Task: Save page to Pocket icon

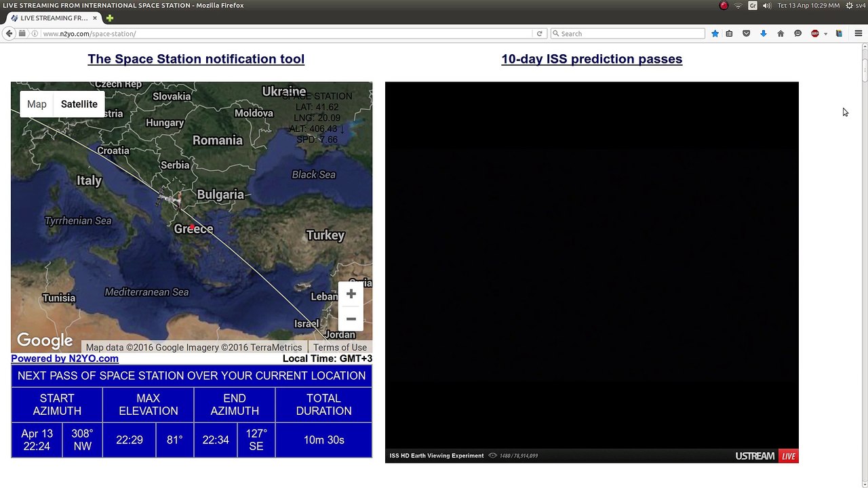Action: 746,33
